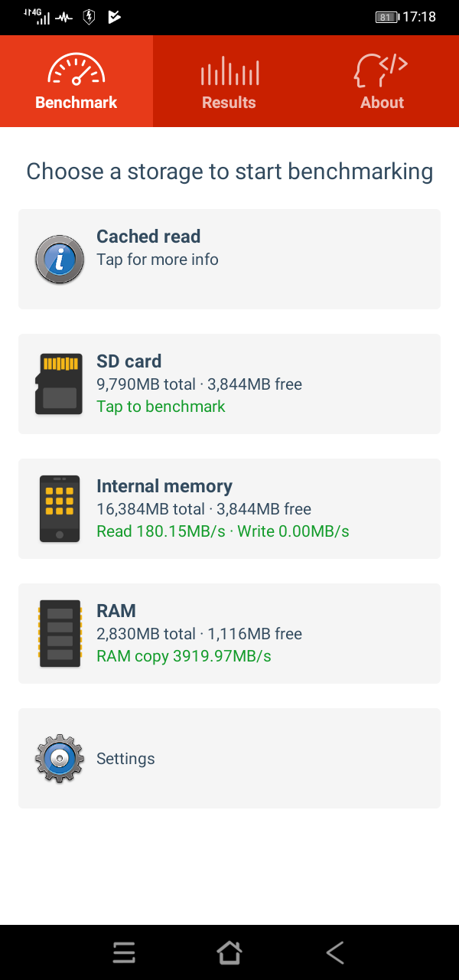Open the recent apps menu button

coord(124,952)
